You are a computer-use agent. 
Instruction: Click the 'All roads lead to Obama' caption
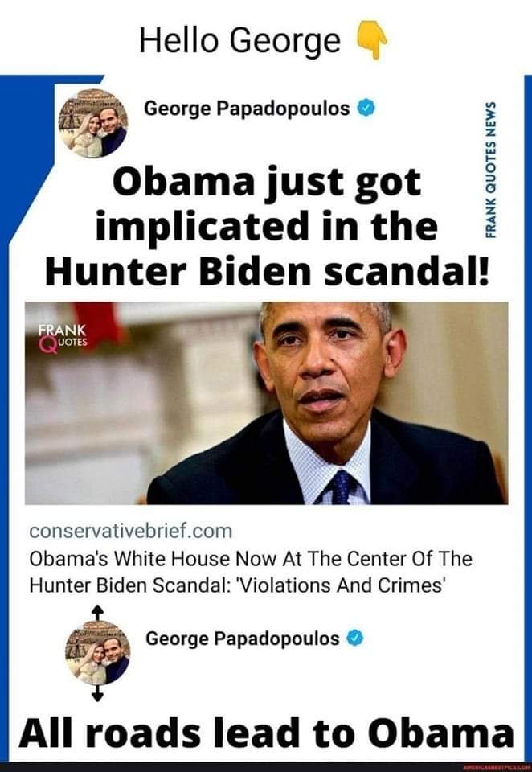point(266,731)
